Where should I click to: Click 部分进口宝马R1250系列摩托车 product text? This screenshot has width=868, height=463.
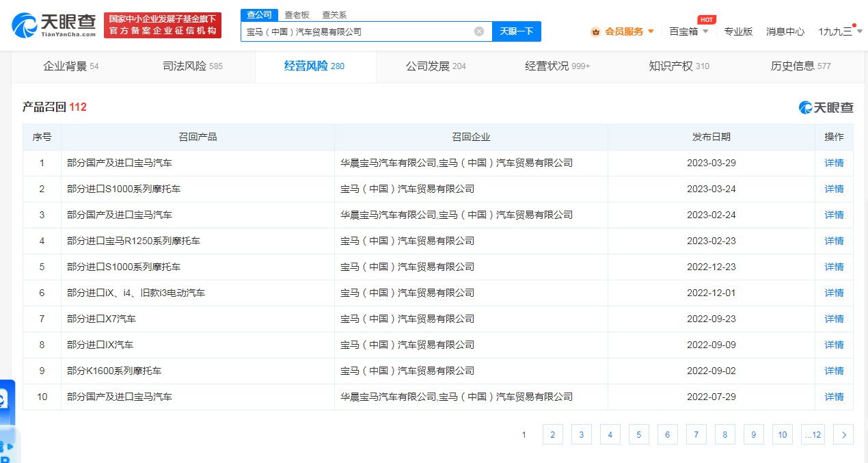click(133, 241)
